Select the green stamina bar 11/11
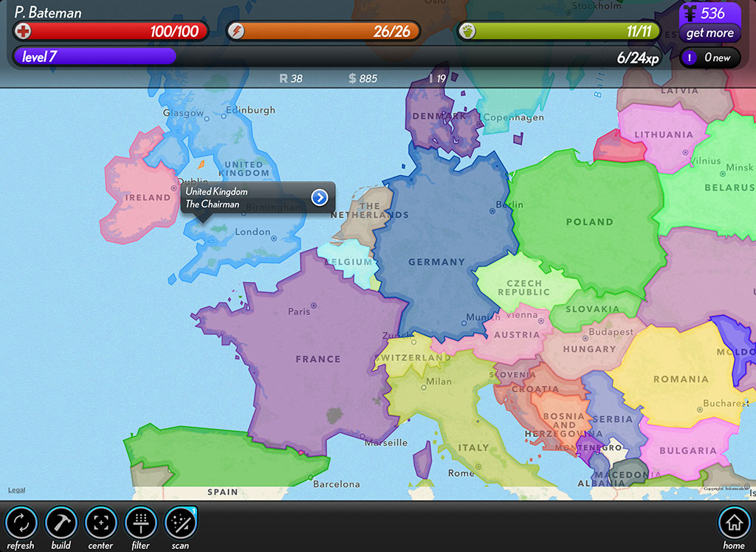This screenshot has height=552, width=756. 560,31
